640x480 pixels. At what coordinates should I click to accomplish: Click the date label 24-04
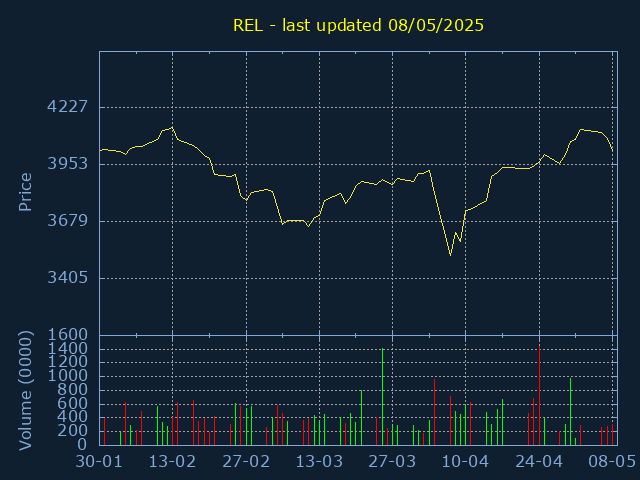539,462
